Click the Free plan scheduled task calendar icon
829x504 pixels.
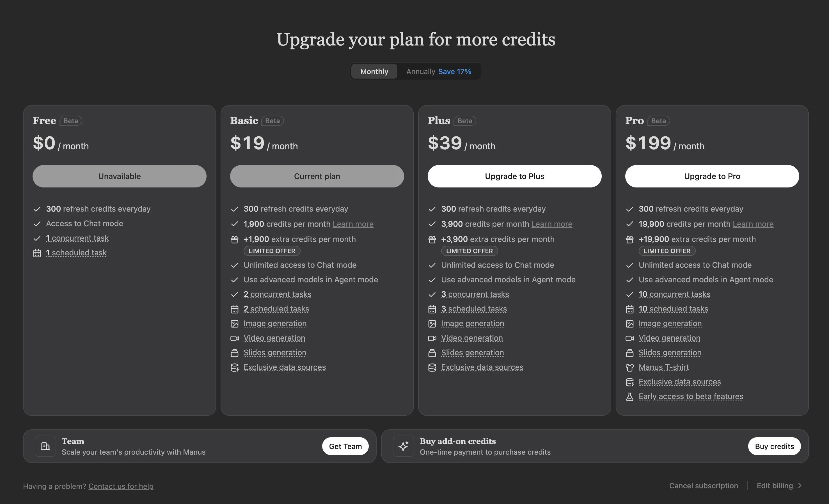37,253
